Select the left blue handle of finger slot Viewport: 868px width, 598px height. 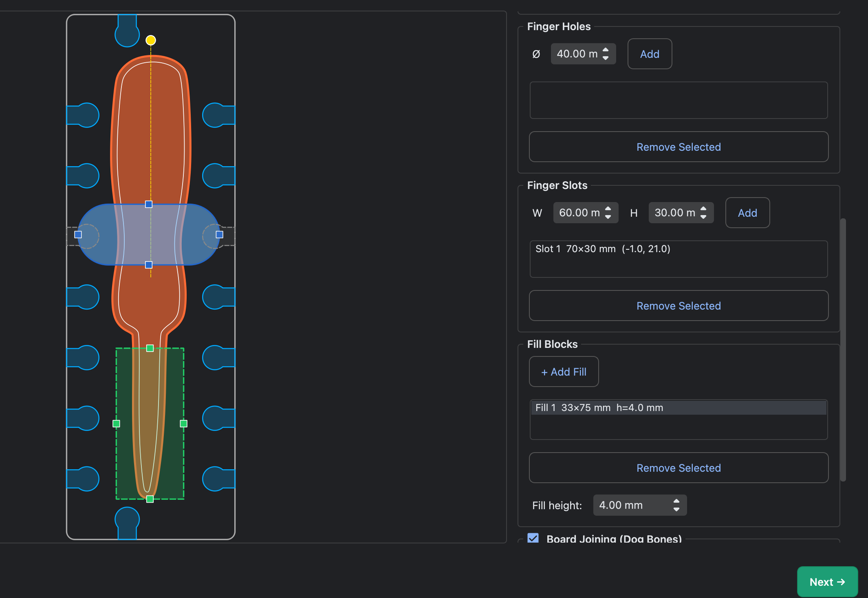78,235
